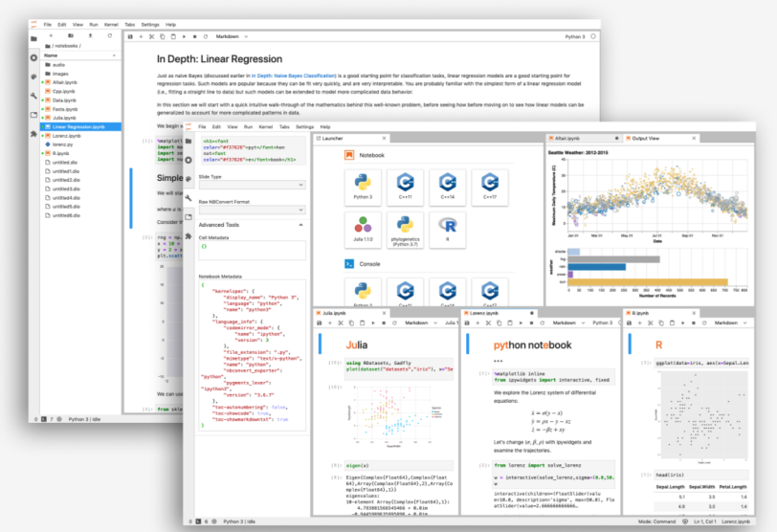Open the file browser in the back window sidebar

[33, 38]
